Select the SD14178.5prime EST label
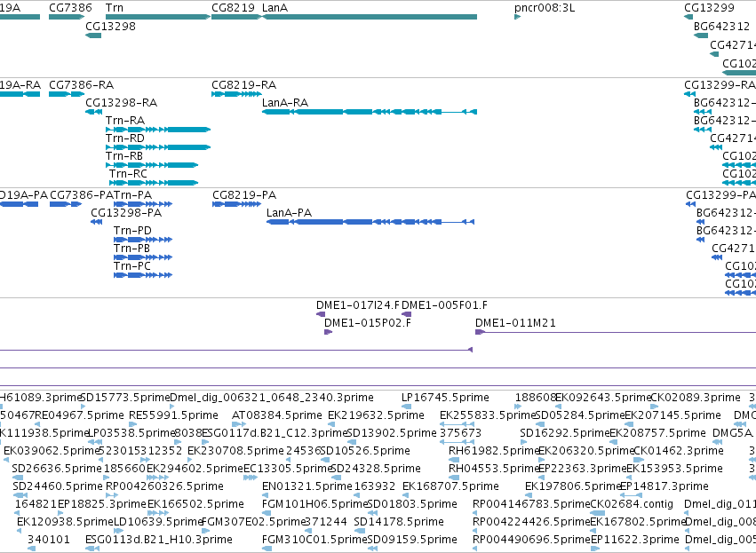This screenshot has height=553, width=756. pyautogui.click(x=399, y=523)
